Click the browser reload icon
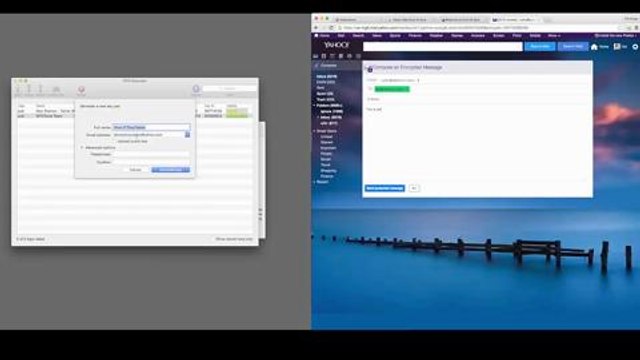Image resolution: width=640 pixels, height=360 pixels. (x=331, y=28)
